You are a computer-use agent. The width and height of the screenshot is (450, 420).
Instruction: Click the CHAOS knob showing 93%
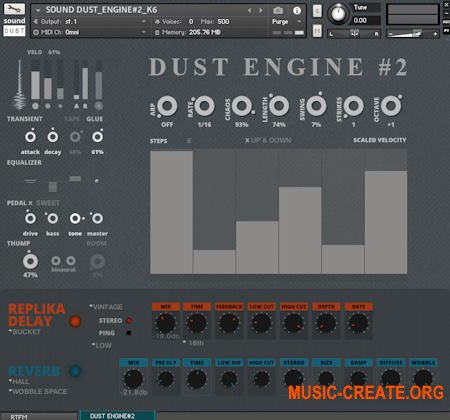pyautogui.click(x=242, y=106)
